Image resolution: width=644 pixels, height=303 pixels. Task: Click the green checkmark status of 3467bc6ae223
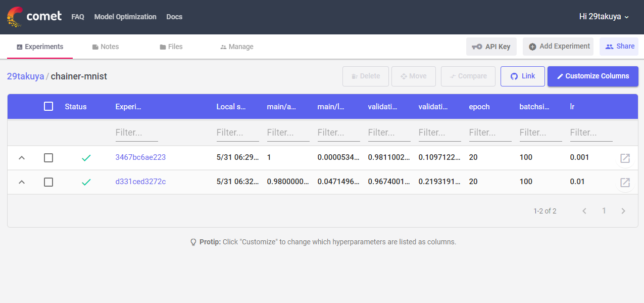coord(86,157)
